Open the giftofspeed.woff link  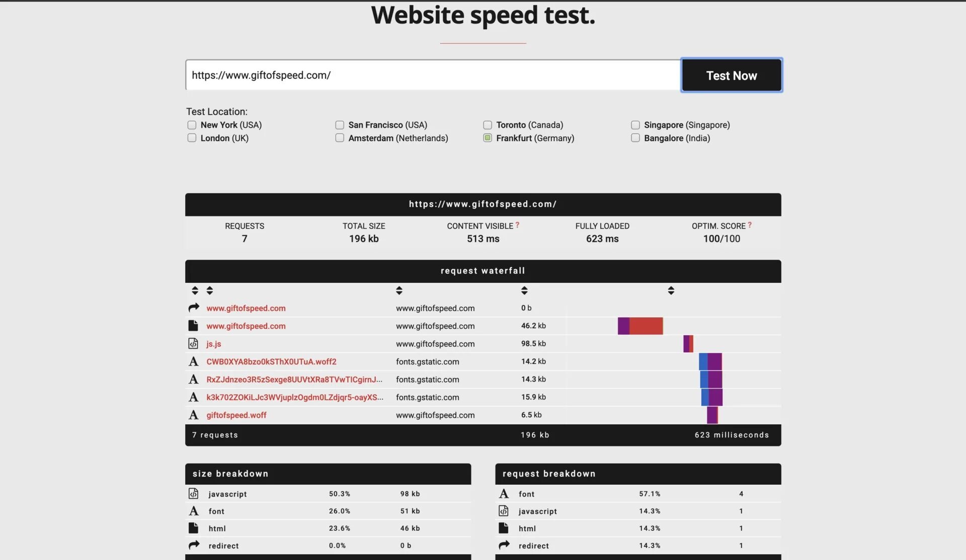[x=236, y=415]
